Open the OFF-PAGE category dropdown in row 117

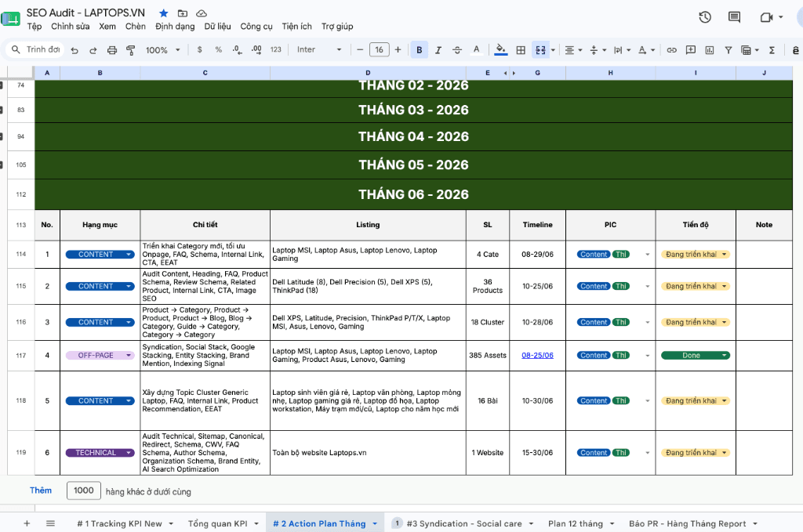coord(100,355)
